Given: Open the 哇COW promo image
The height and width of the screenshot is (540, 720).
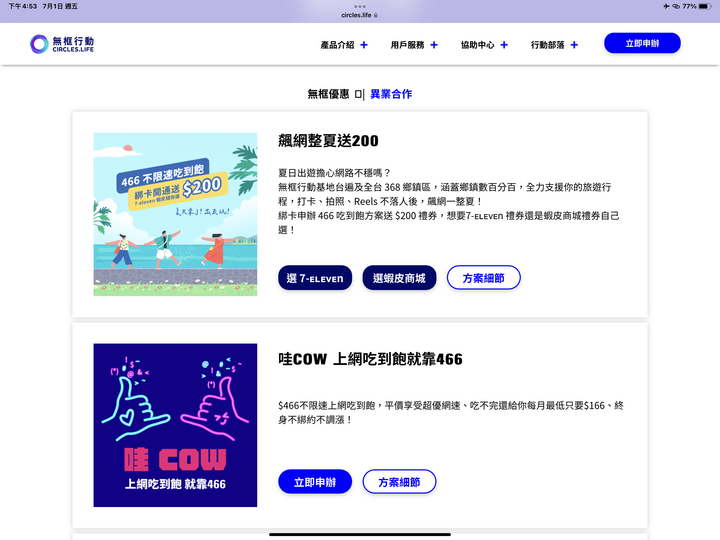Looking at the screenshot, I should [x=175, y=425].
